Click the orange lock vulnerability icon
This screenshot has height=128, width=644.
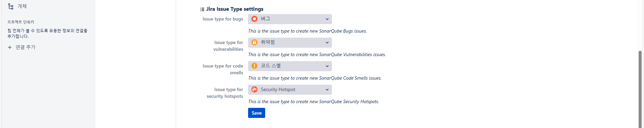(254, 42)
